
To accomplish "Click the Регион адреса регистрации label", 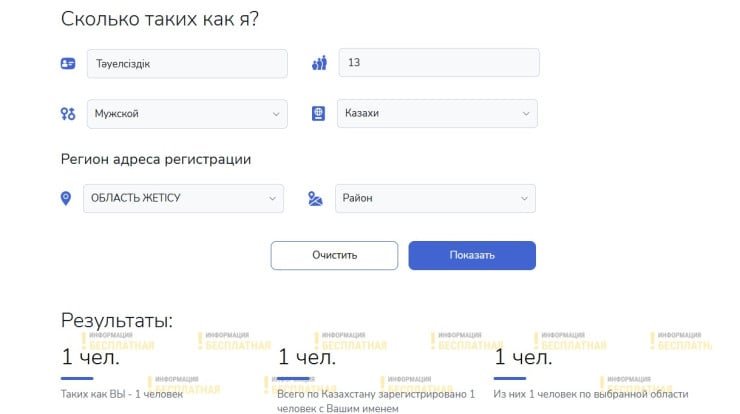I will 156,159.
